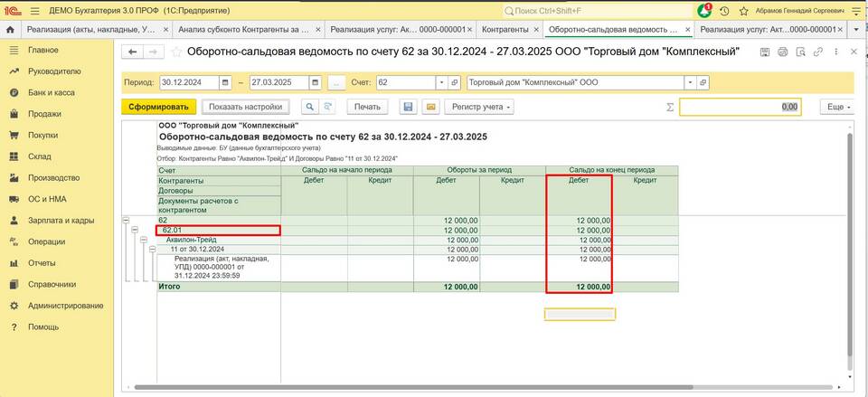
Task: Open ОС и НМА section
Action: [x=46, y=199]
